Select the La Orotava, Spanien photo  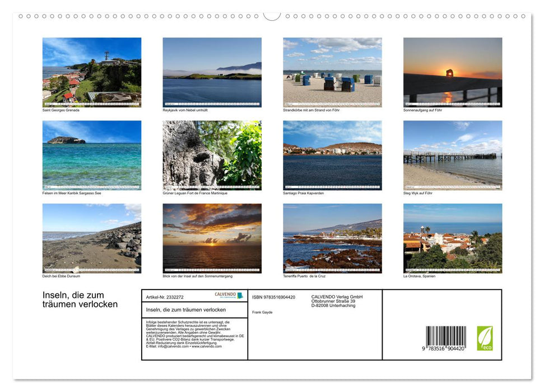tap(453, 239)
